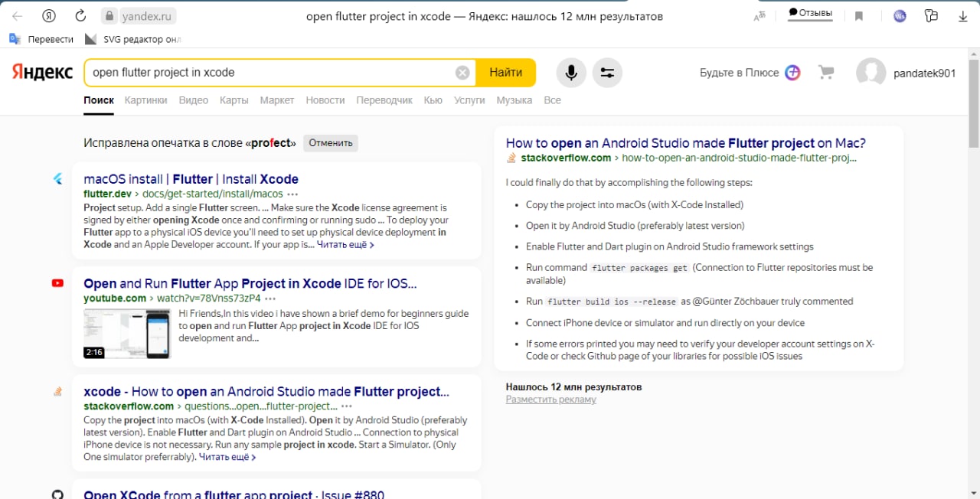Open the pandatek901 account avatar

[871, 73]
